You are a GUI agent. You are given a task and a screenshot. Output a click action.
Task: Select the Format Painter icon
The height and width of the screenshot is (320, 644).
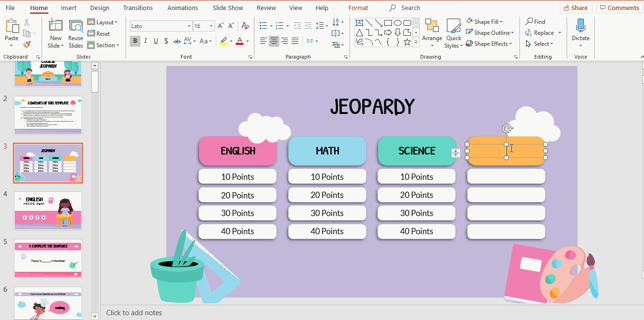tap(27, 44)
